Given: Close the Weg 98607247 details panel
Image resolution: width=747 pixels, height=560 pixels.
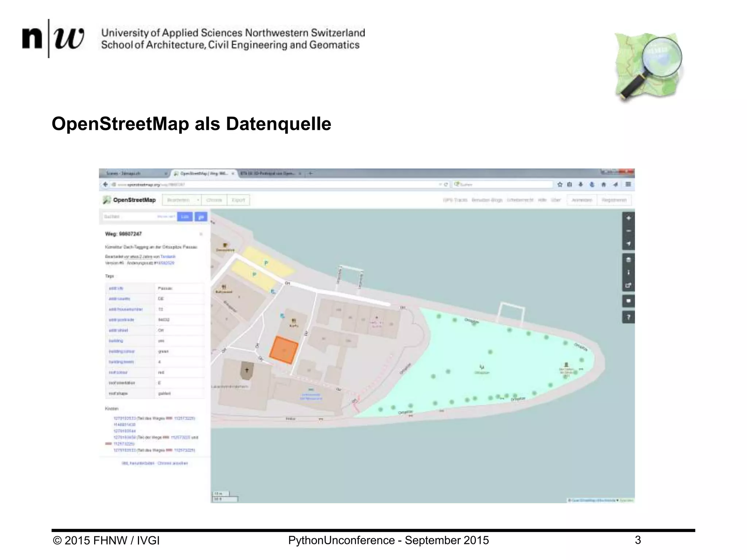Looking at the screenshot, I should point(201,234).
